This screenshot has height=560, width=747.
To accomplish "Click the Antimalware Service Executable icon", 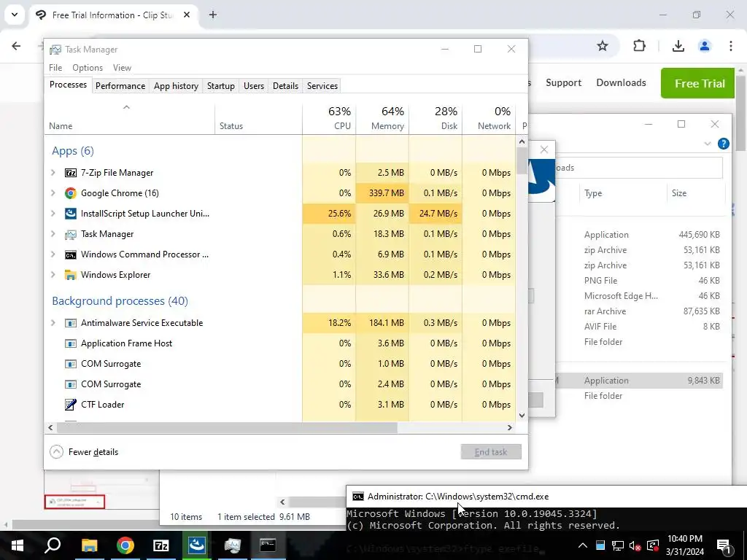I will (71, 323).
